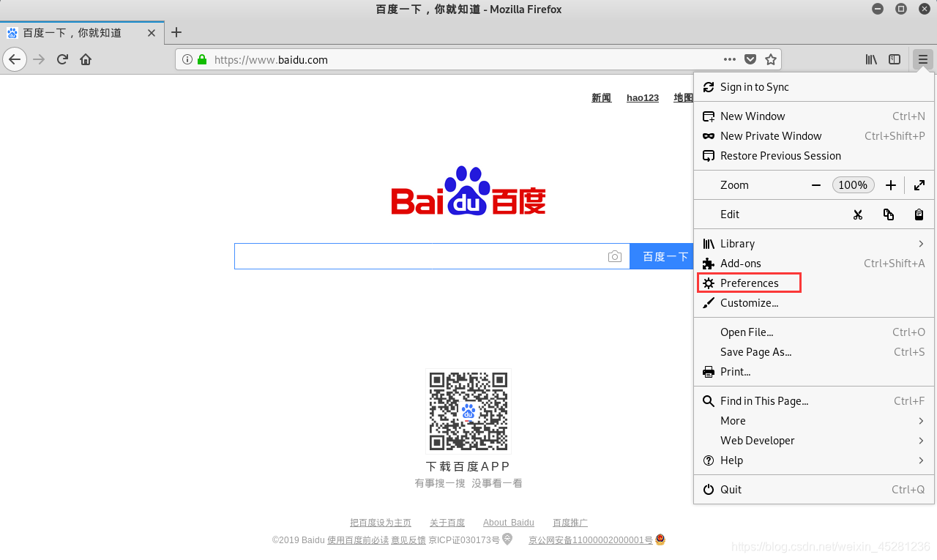Open Add-ons manager
Screen dimensions: 937x560
tap(814, 264)
